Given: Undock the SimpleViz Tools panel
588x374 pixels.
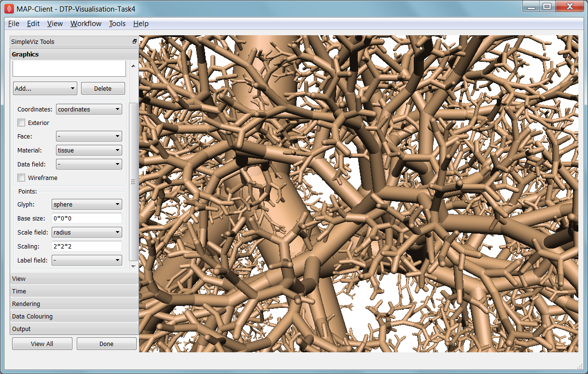Looking at the screenshot, I should (135, 42).
